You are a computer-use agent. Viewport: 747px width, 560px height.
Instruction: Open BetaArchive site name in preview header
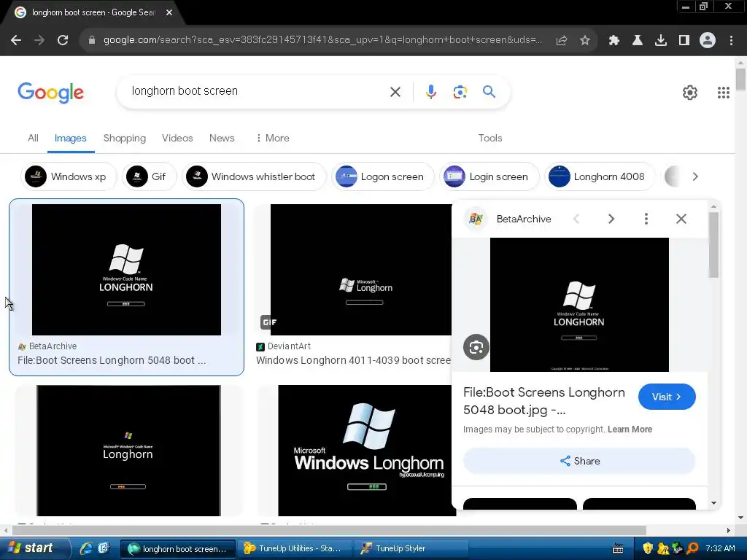524,219
